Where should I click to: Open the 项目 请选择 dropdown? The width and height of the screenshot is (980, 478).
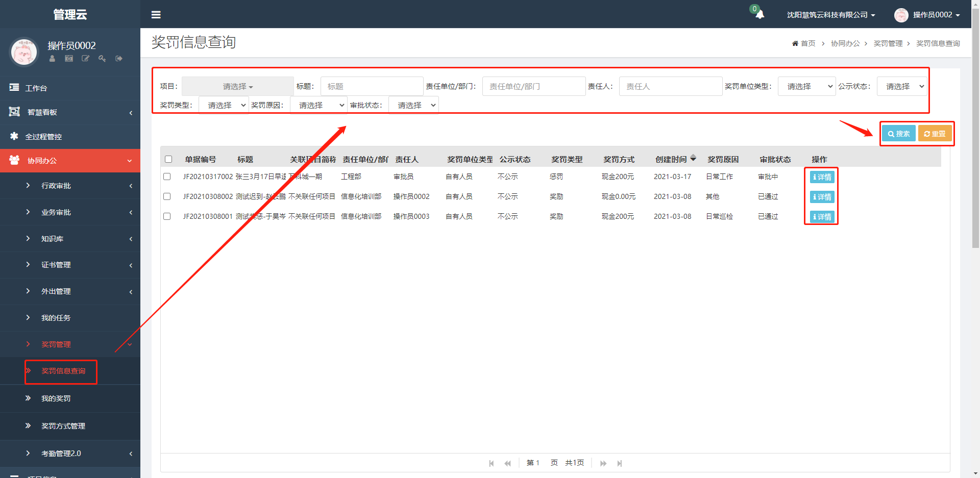238,86
